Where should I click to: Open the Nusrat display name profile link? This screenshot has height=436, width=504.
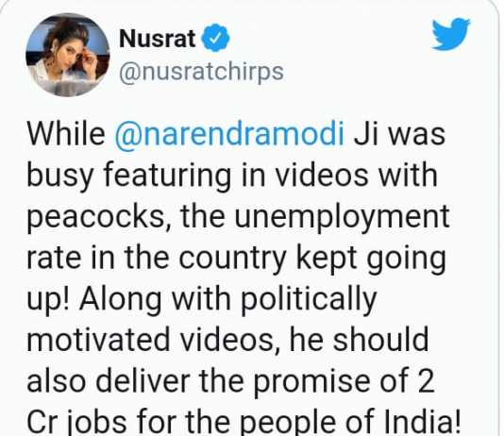(158, 39)
